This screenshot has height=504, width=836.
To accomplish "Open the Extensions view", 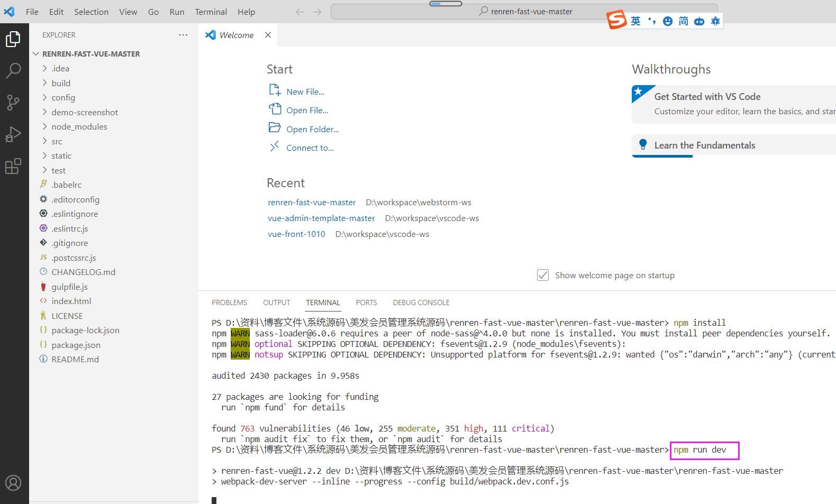I will click(13, 166).
